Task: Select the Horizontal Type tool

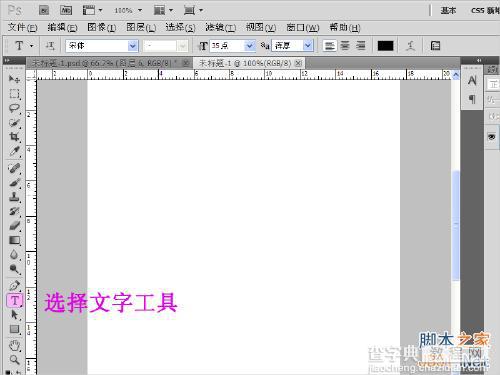Action: click(15, 300)
